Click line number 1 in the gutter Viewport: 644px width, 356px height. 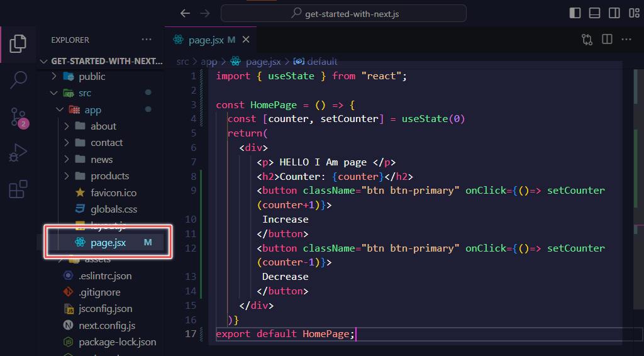tap(194, 76)
